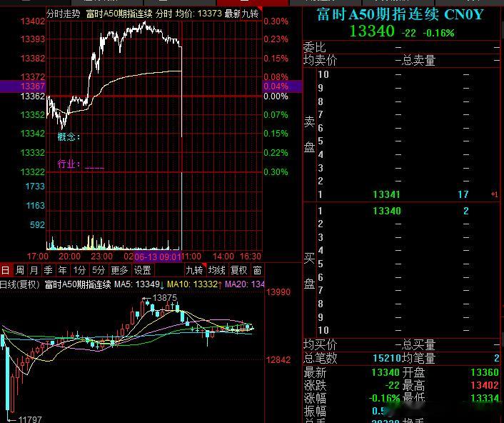This screenshot has width=504, height=423.
Task: Click the 行业: label on intraday chart
Action: click(x=69, y=164)
